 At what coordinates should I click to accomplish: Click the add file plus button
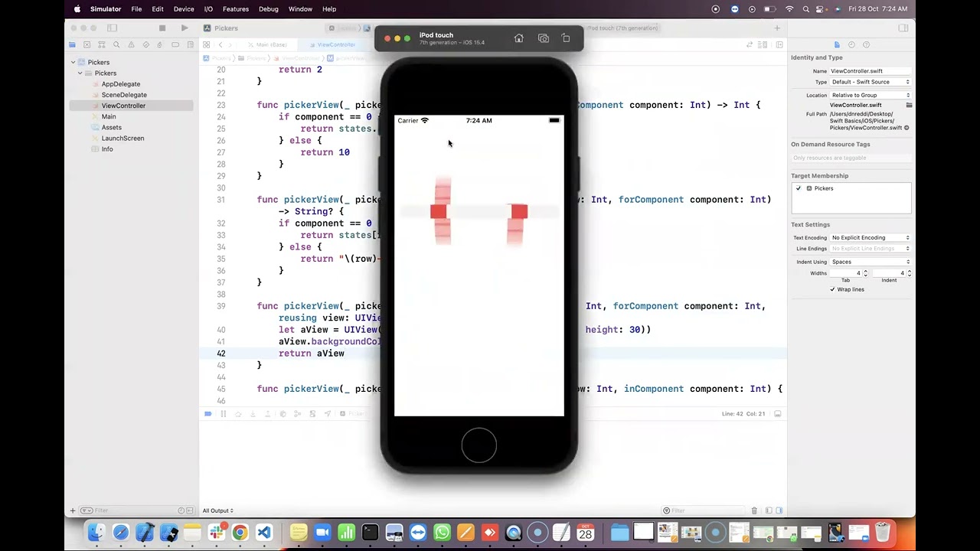[73, 510]
